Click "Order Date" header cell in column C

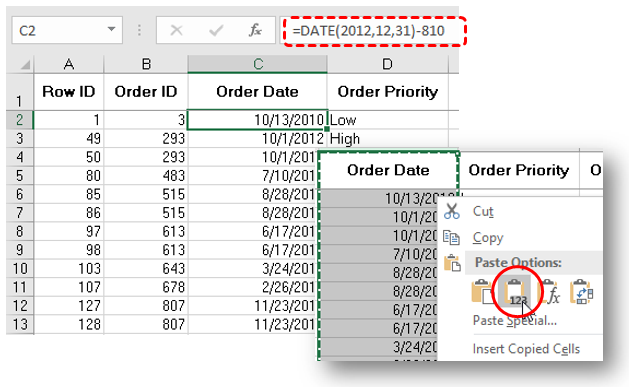258,92
